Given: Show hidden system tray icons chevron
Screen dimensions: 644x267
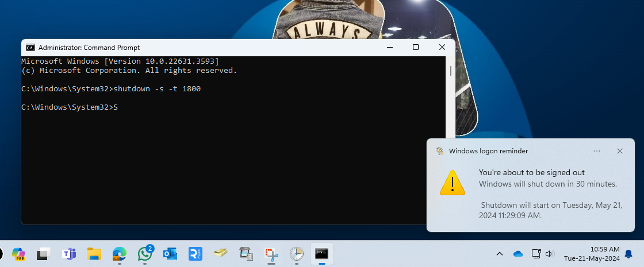Looking at the screenshot, I should point(500,254).
